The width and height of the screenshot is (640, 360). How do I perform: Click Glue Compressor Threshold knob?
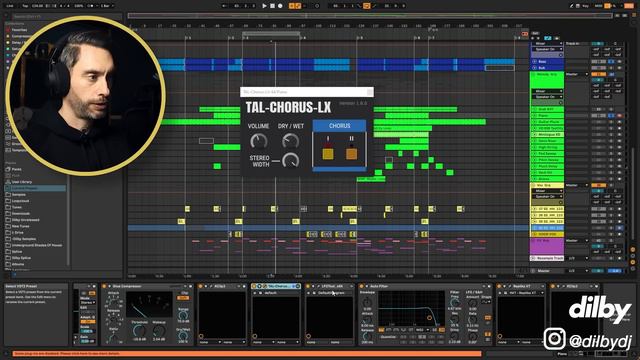point(139,331)
